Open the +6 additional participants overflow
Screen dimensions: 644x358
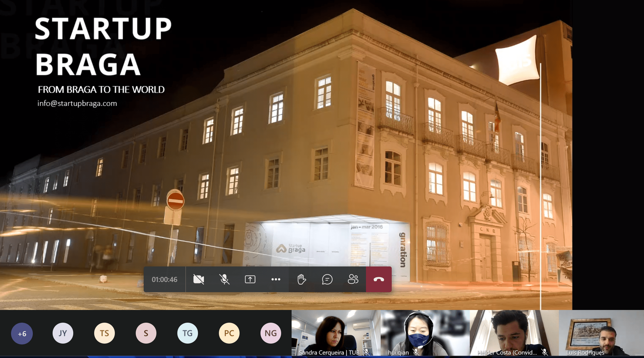tap(22, 333)
